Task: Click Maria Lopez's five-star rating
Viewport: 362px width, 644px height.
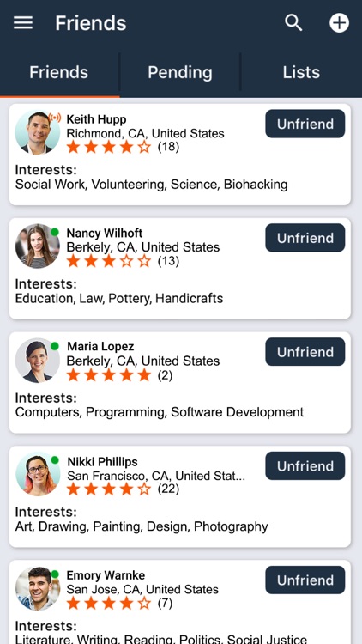Action: pyautogui.click(x=109, y=375)
